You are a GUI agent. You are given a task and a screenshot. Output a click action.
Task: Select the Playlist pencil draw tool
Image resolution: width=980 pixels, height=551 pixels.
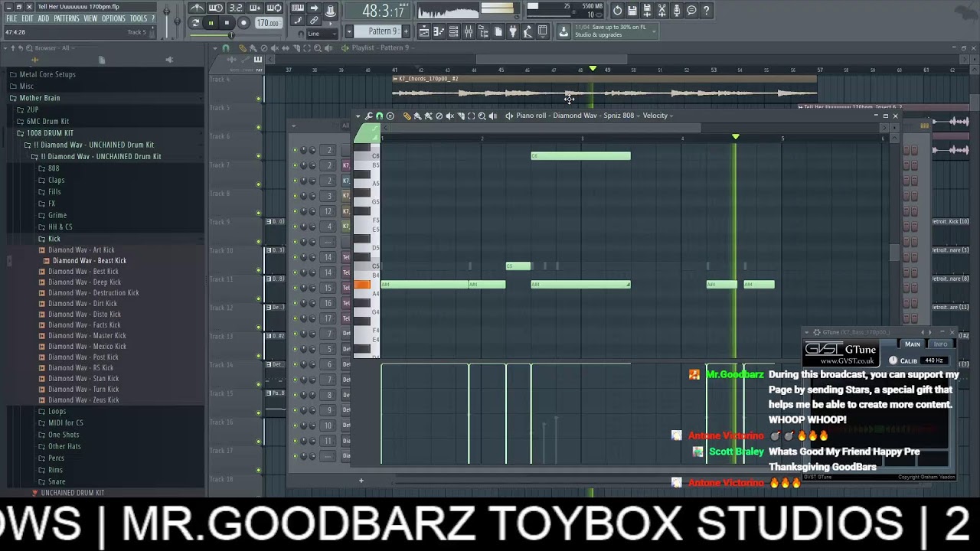coord(243,47)
